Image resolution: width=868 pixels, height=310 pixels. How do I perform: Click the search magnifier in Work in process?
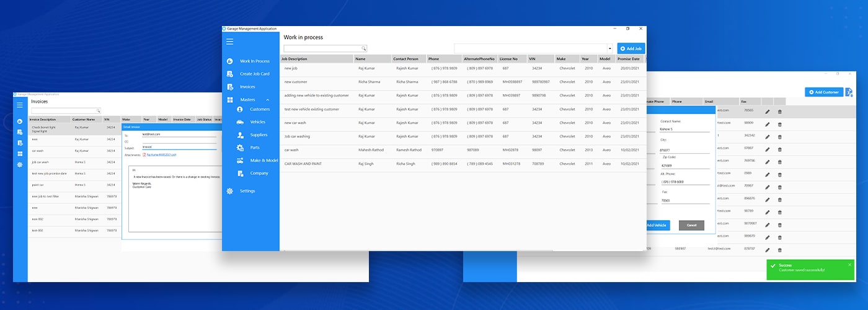click(364, 48)
